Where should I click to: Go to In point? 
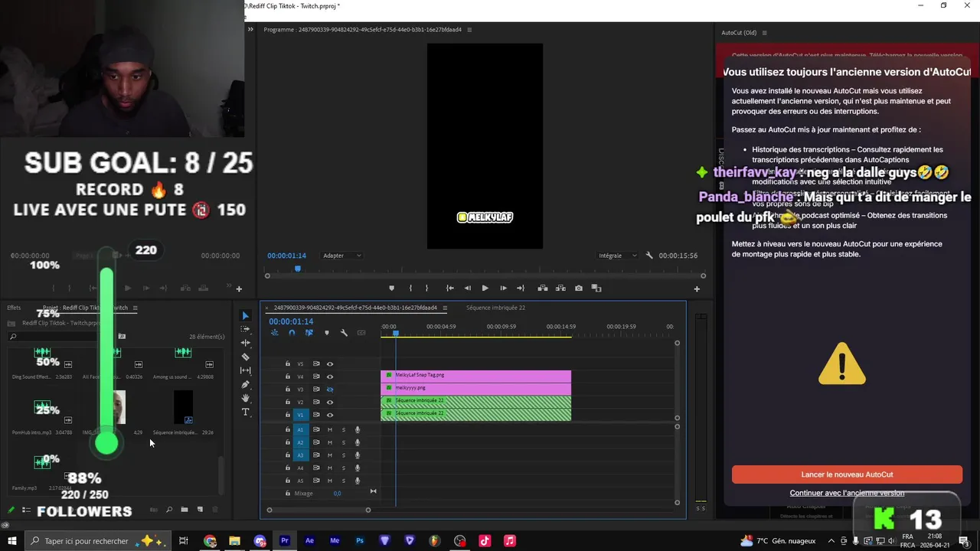[x=449, y=289]
